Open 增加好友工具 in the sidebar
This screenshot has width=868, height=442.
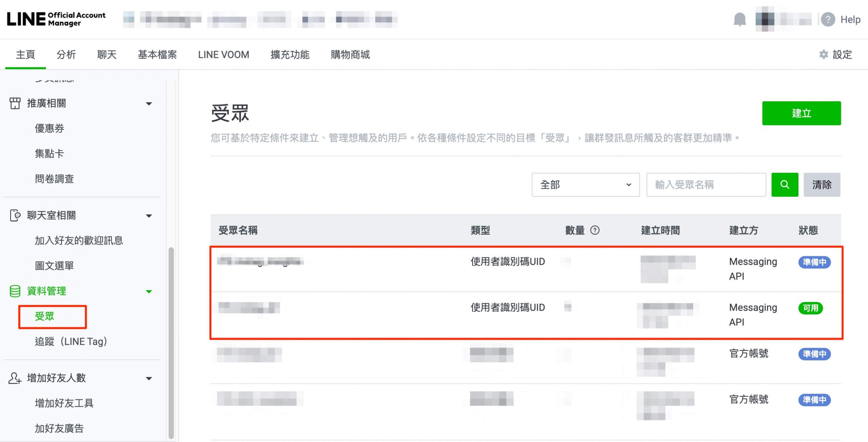(x=64, y=403)
